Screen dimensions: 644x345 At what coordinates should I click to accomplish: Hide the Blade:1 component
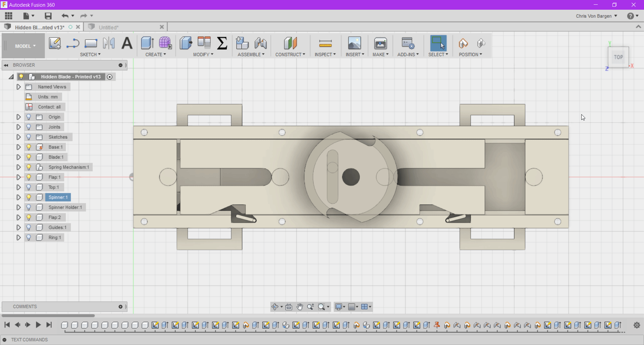[29, 157]
